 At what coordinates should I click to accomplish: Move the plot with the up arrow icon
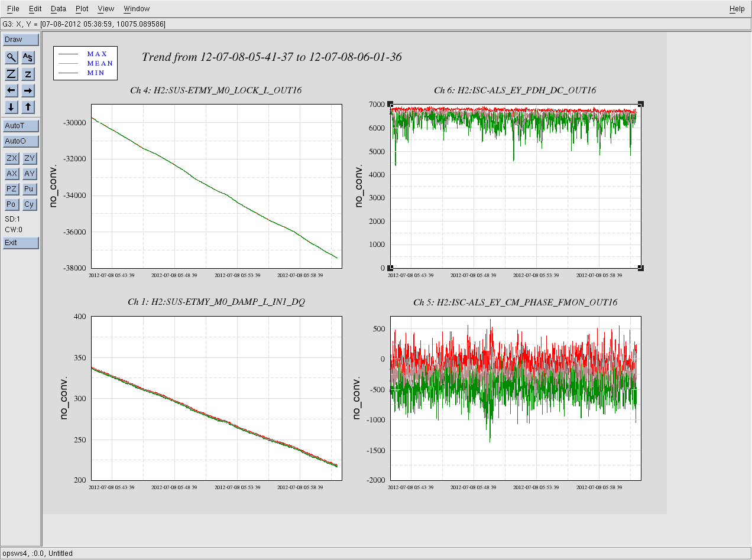pos(28,107)
